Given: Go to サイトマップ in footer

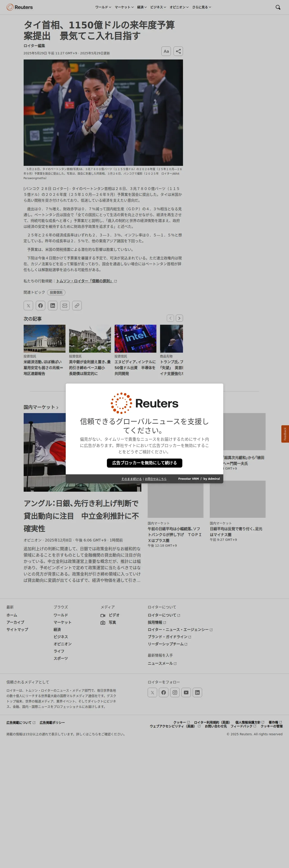Looking at the screenshot, I should (17, 629).
